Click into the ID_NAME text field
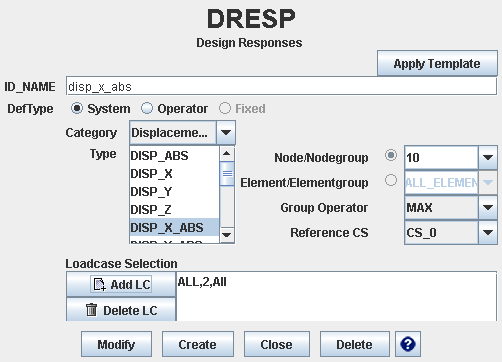The image size is (502, 362). click(x=281, y=87)
